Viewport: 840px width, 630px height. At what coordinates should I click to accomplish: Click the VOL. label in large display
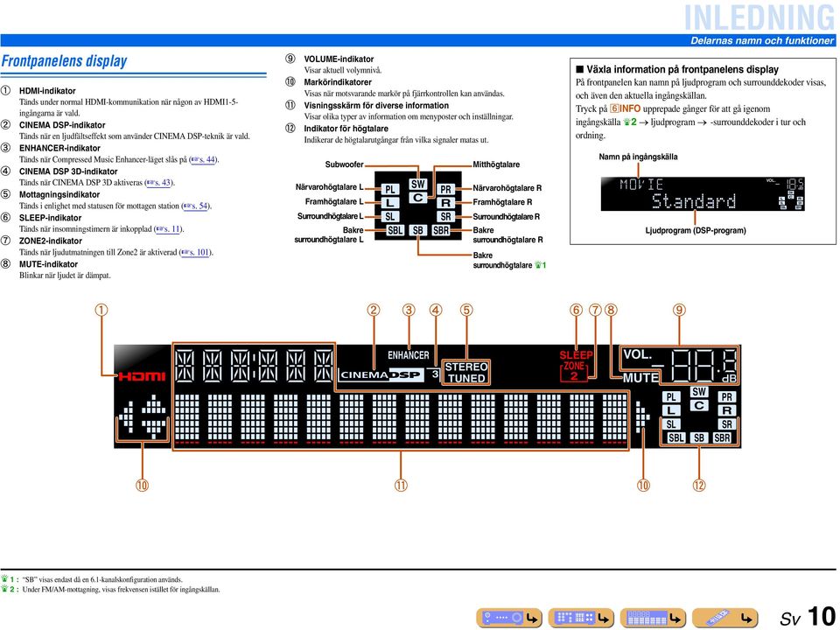coord(638,354)
